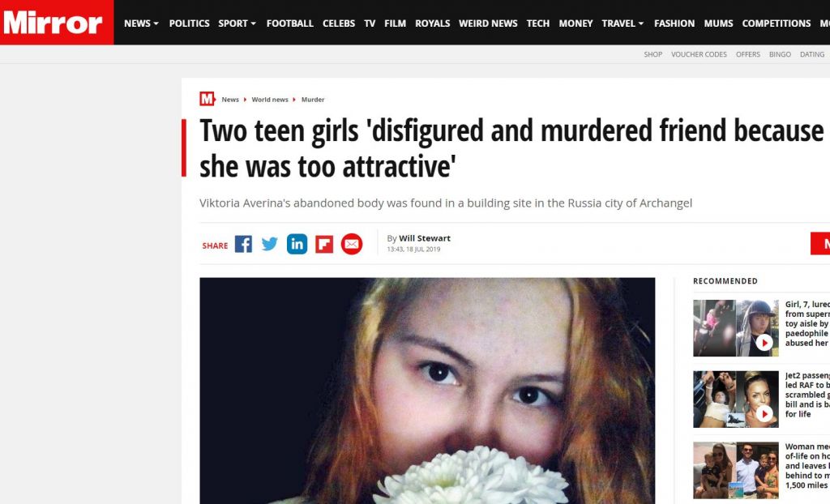Image resolution: width=830 pixels, height=504 pixels.
Task: Open the Football section
Action: point(290,23)
